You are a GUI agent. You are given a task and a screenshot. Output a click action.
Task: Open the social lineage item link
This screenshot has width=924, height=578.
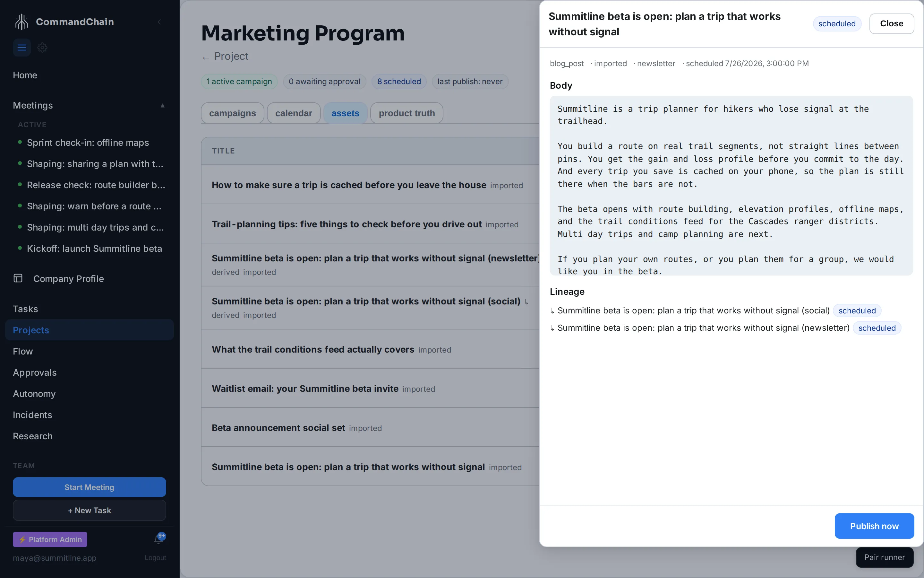[x=693, y=311]
